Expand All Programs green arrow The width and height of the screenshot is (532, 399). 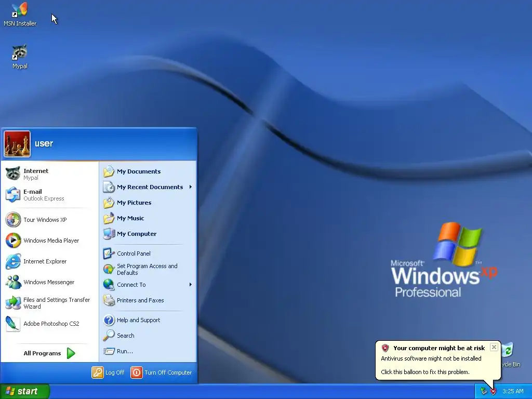pos(71,353)
